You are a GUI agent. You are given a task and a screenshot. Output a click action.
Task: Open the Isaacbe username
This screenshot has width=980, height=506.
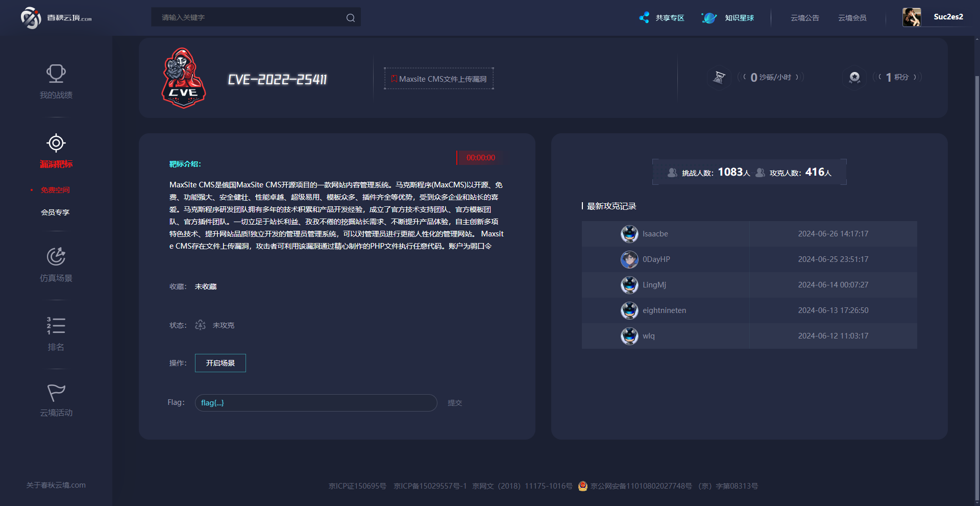tap(655, 234)
